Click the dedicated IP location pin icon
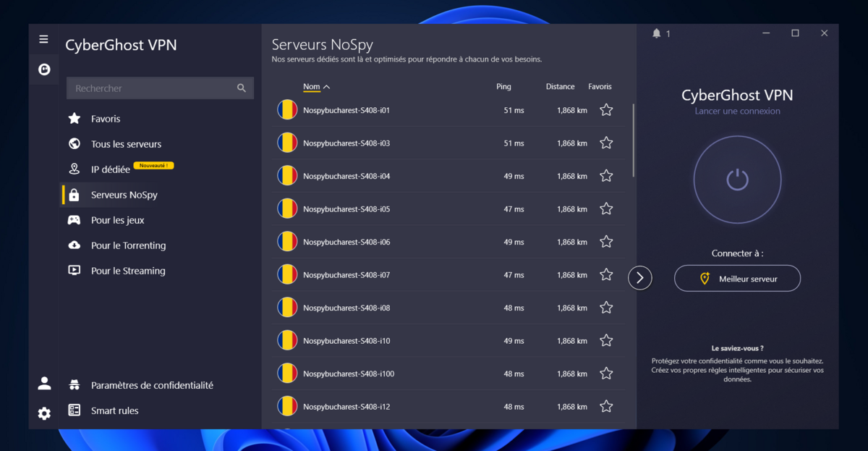868x451 pixels. tap(74, 169)
